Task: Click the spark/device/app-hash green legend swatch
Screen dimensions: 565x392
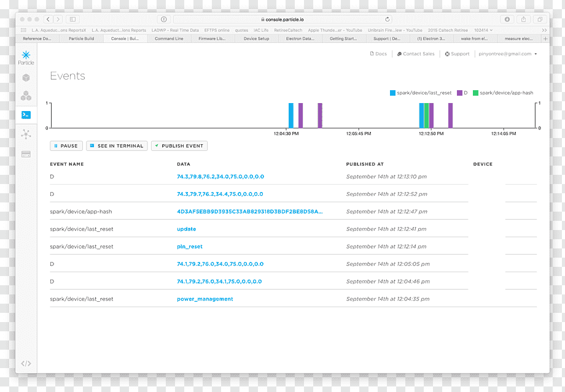Action: click(x=475, y=93)
